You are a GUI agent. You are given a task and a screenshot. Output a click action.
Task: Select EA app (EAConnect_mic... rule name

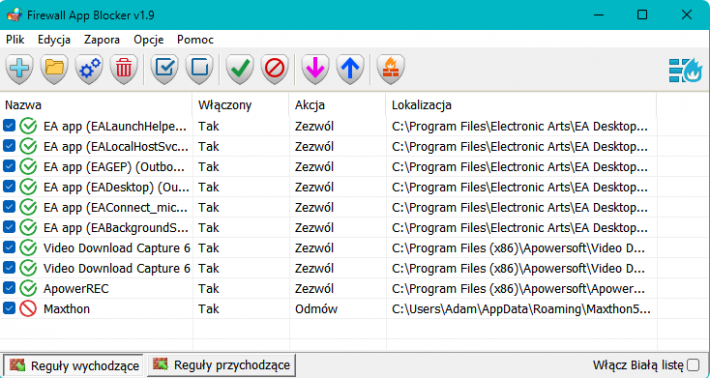click(x=115, y=208)
